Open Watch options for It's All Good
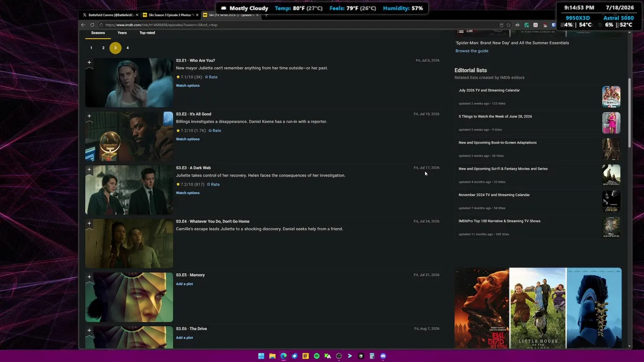Screen dimensions: 644x362 coord(188,139)
